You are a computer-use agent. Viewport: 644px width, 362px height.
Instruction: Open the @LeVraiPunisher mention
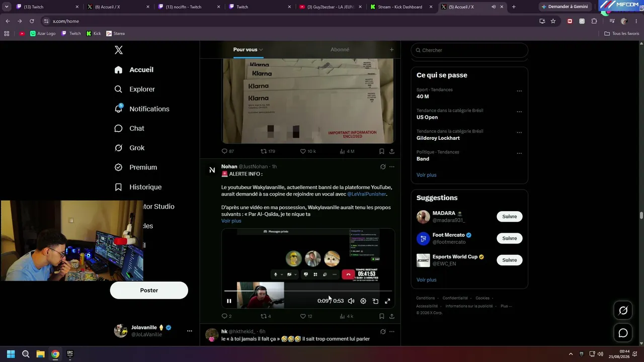pos(367,194)
